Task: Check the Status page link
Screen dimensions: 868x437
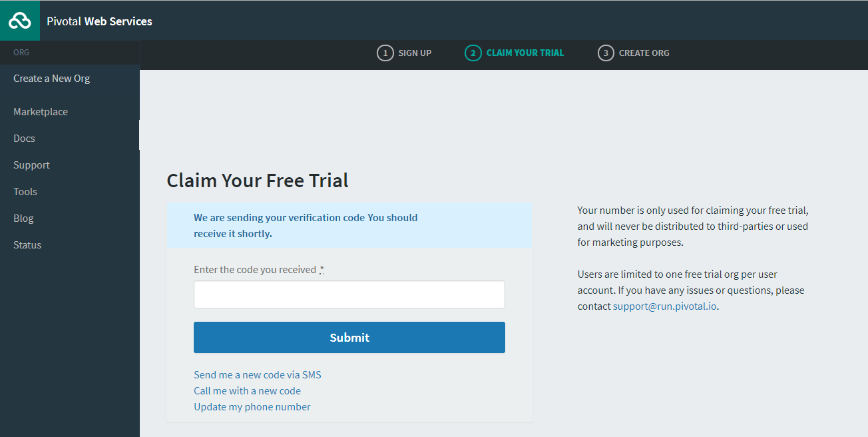Action: point(27,245)
